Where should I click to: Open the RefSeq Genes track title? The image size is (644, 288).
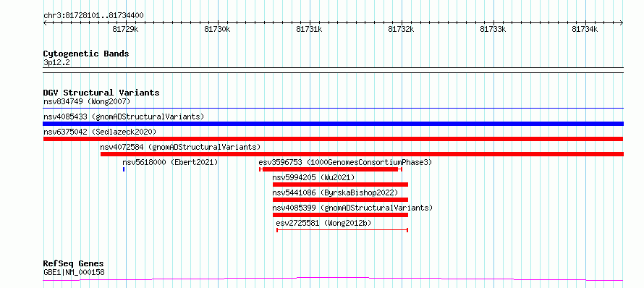click(74, 264)
